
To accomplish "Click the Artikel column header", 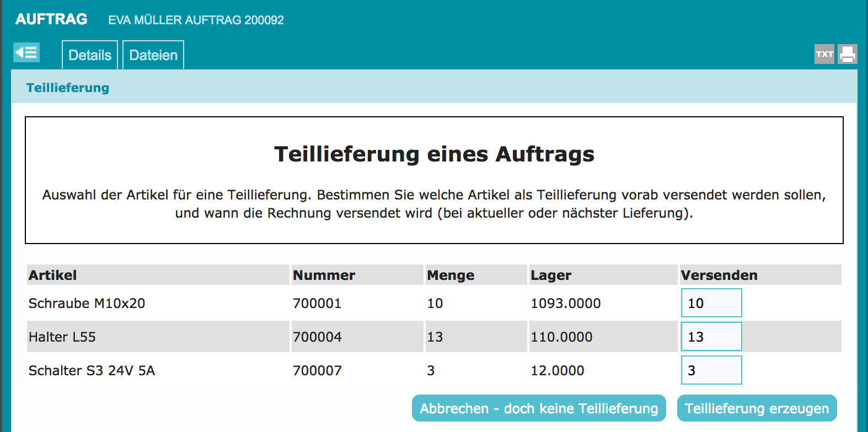I will pos(53,275).
